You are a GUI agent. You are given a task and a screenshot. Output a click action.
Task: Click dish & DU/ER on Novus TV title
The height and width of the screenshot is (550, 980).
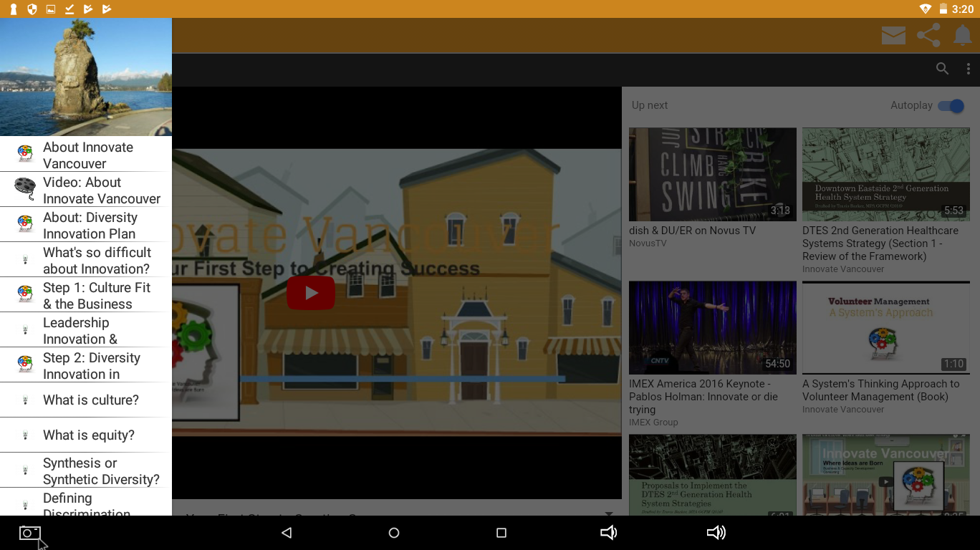point(692,231)
